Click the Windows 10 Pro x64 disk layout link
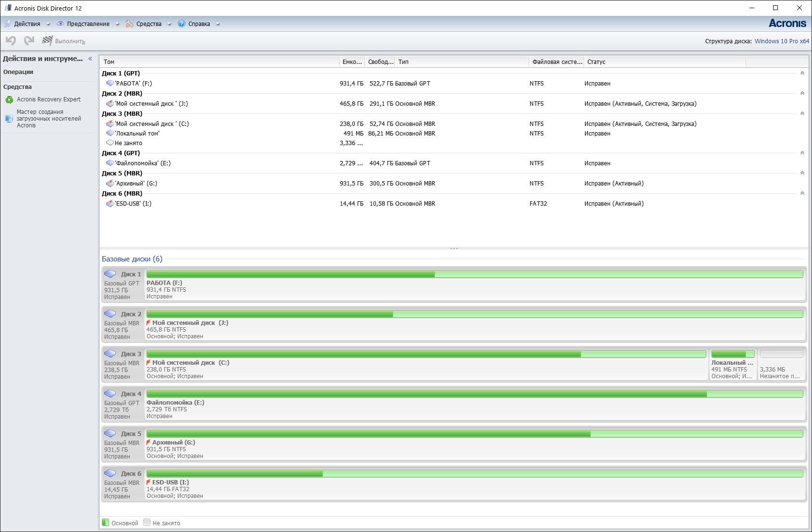812x532 pixels. (x=782, y=41)
